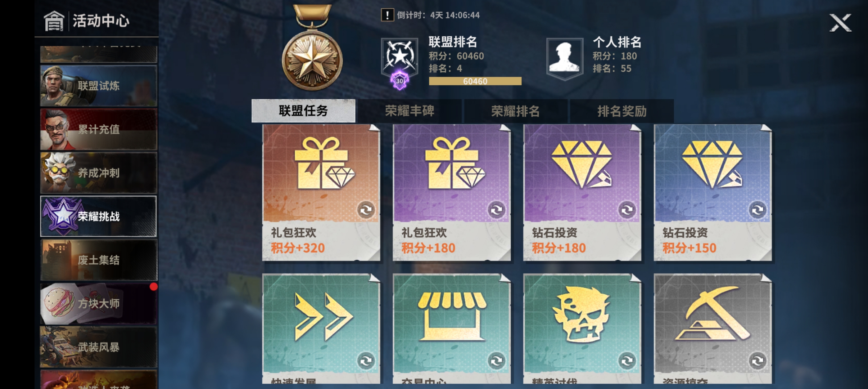Switch to the 荣耀丰碑 tab
The height and width of the screenshot is (389, 868).
(x=410, y=111)
